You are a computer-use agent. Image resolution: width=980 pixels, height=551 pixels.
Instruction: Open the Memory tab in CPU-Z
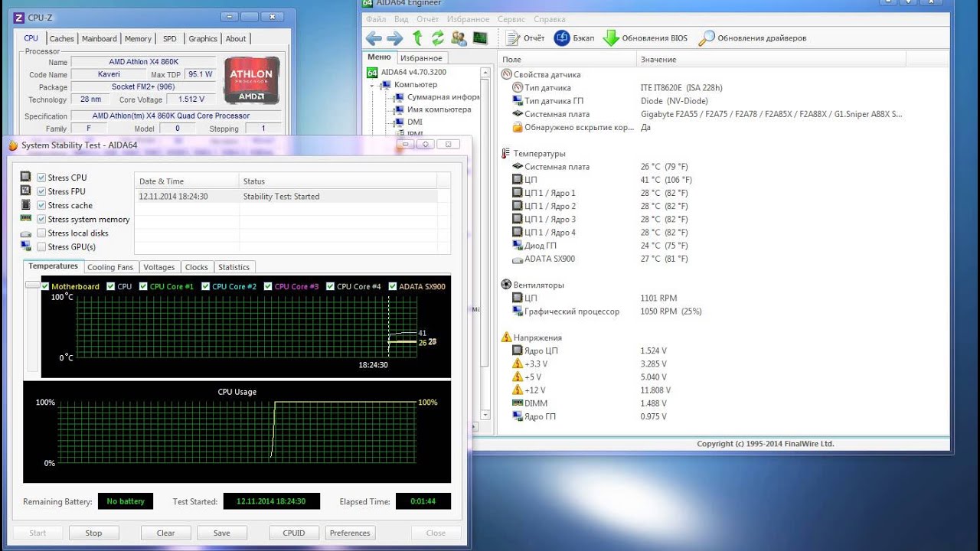[x=138, y=39]
